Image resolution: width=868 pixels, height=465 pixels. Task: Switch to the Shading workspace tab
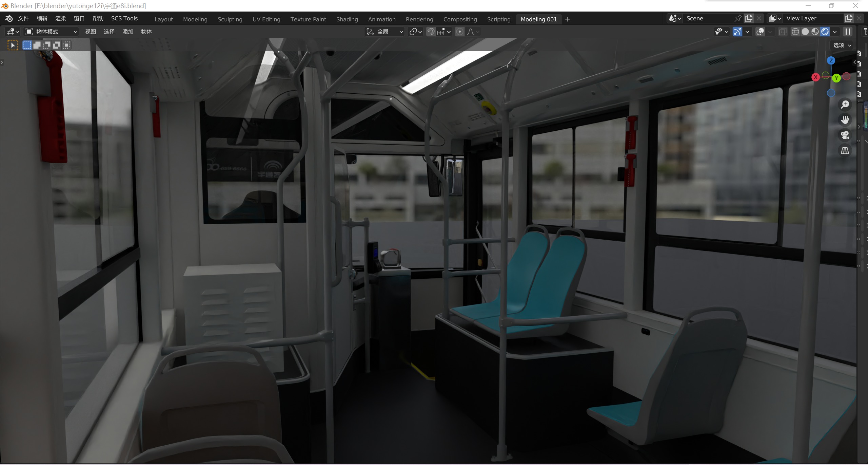click(x=347, y=19)
